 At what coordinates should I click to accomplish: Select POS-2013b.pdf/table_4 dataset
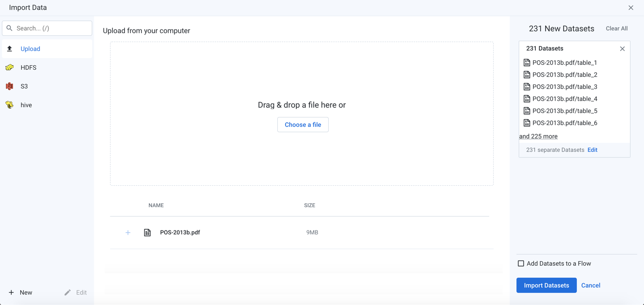tap(564, 99)
